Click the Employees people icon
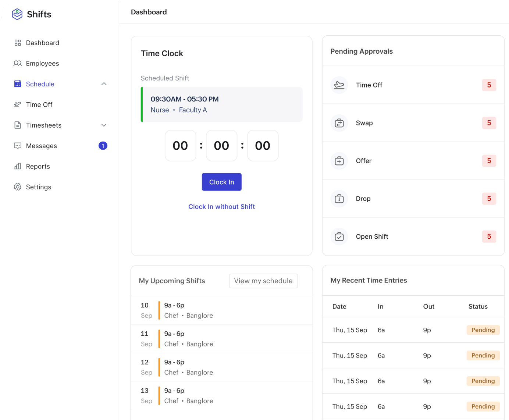The height and width of the screenshot is (420, 509). (18, 63)
